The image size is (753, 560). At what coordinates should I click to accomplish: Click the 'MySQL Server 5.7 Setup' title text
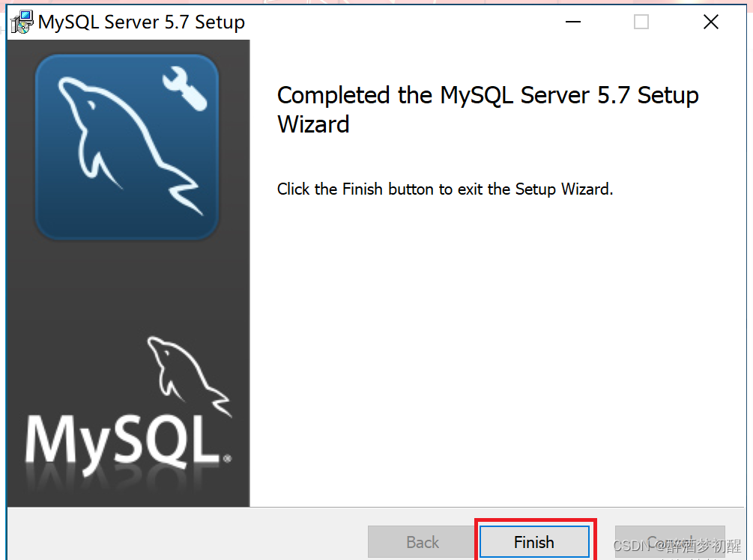(139, 22)
